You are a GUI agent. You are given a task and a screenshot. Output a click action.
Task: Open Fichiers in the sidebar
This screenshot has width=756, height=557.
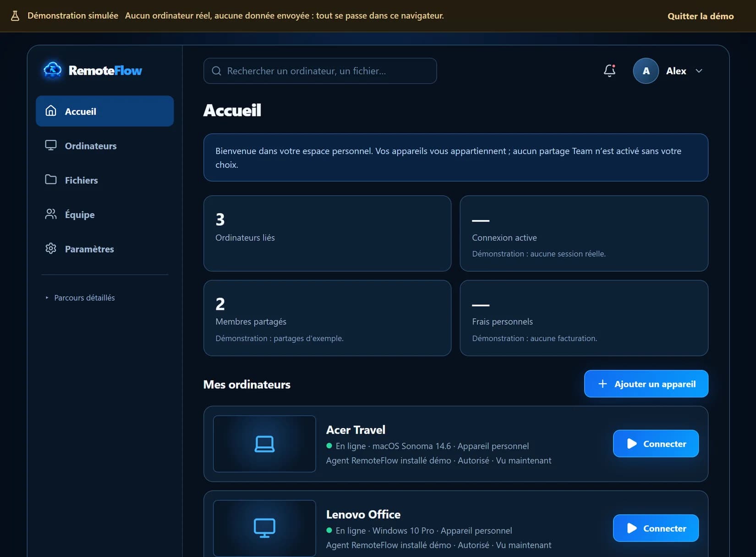[104, 180]
